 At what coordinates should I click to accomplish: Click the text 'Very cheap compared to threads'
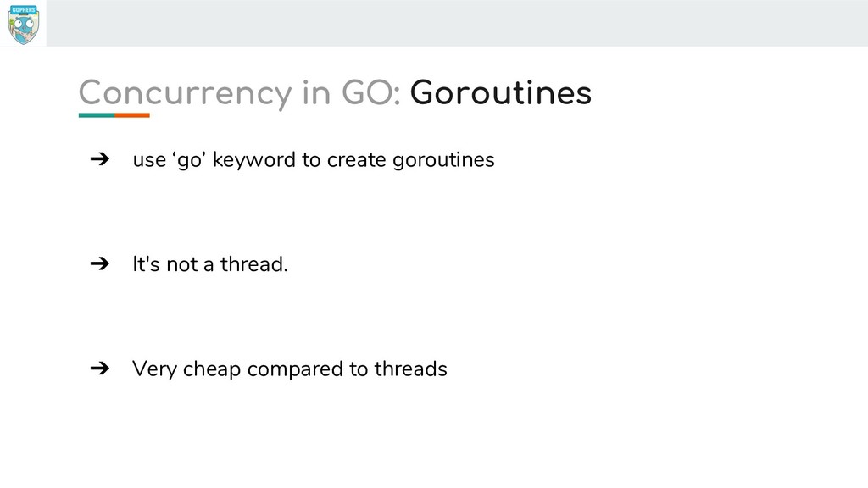(x=290, y=369)
